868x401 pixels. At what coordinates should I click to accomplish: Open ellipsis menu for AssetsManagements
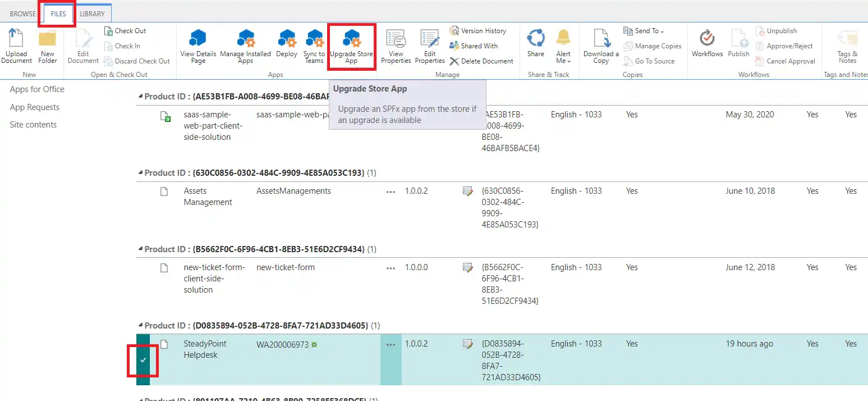[x=391, y=192]
